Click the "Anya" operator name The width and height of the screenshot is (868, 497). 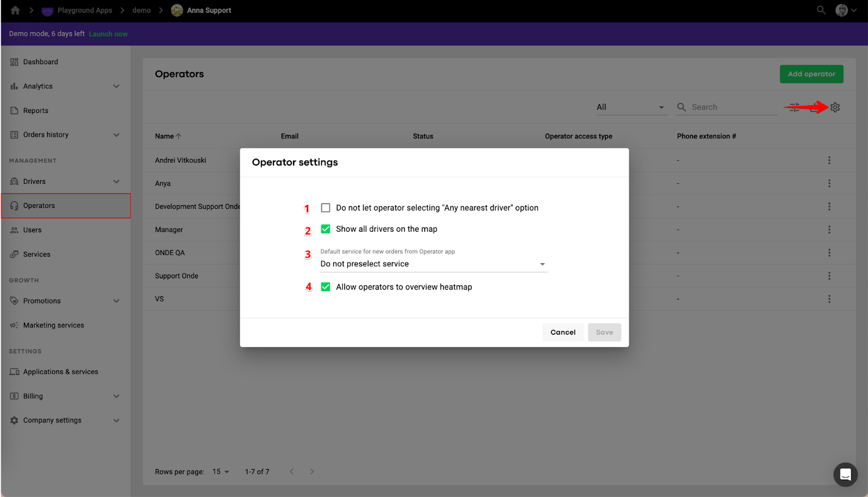[x=163, y=183]
